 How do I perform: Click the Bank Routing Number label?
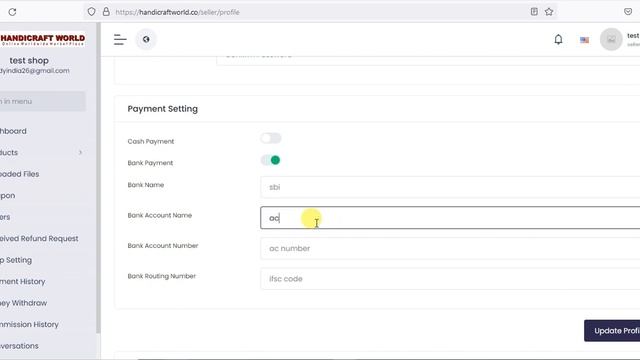tap(162, 276)
